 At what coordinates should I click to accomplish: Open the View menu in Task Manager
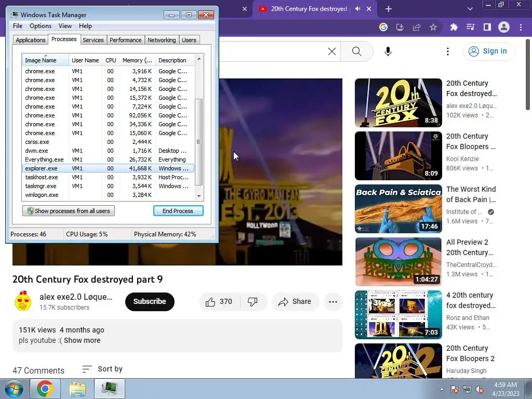click(65, 26)
